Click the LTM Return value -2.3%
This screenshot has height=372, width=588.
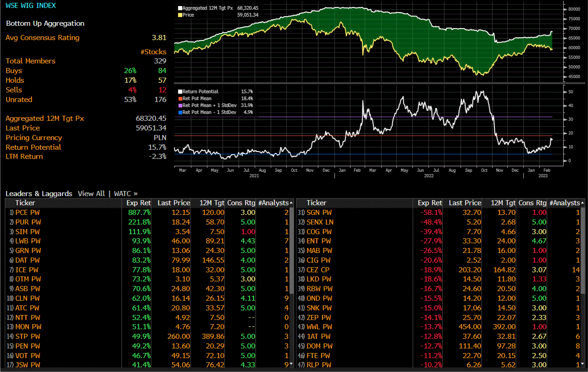[158, 157]
